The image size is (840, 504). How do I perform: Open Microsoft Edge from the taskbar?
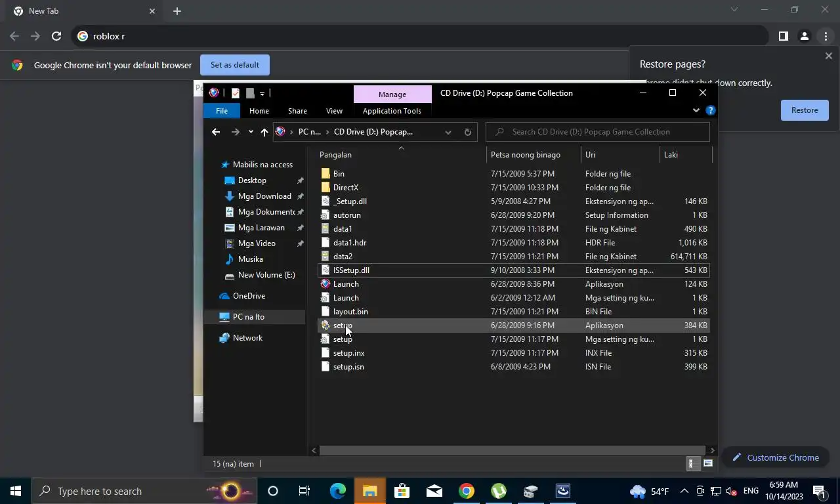tap(337, 491)
